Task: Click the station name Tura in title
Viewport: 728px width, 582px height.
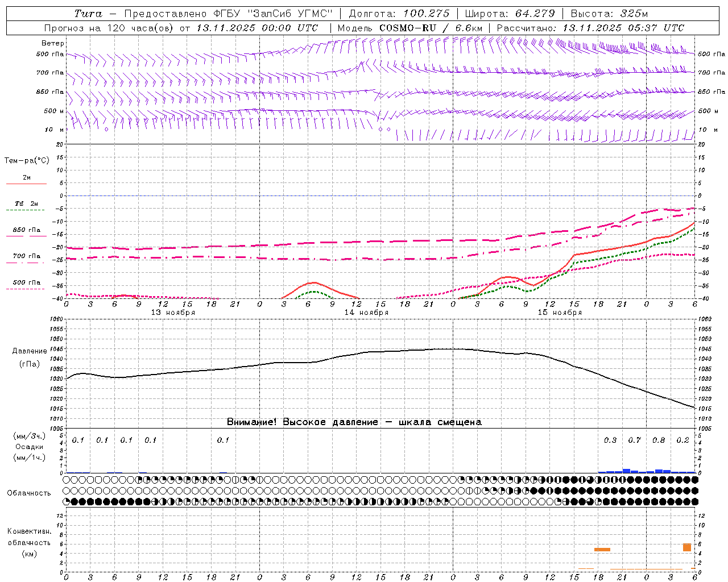Action: click(88, 14)
